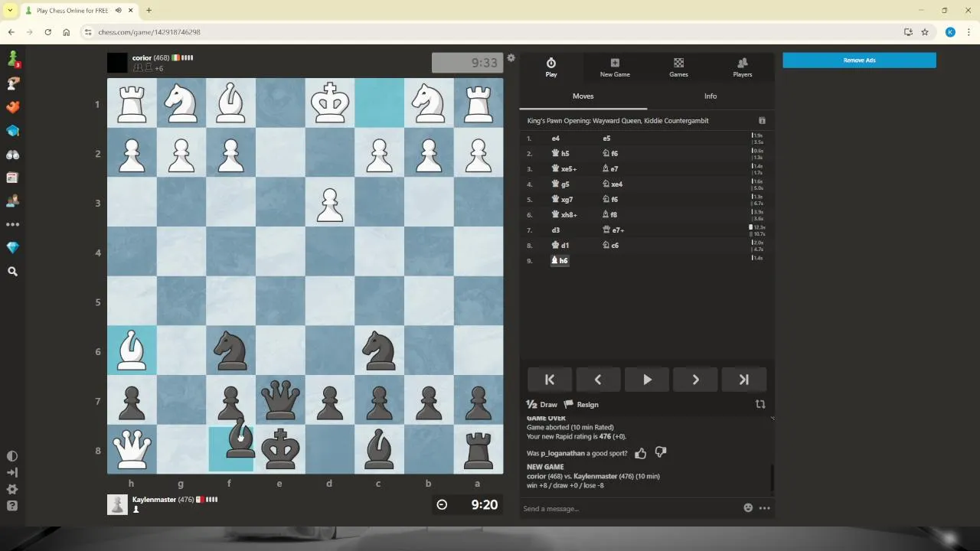Give p_loganathan a thumbs down
Viewport: 980px width, 551px height.
click(661, 453)
